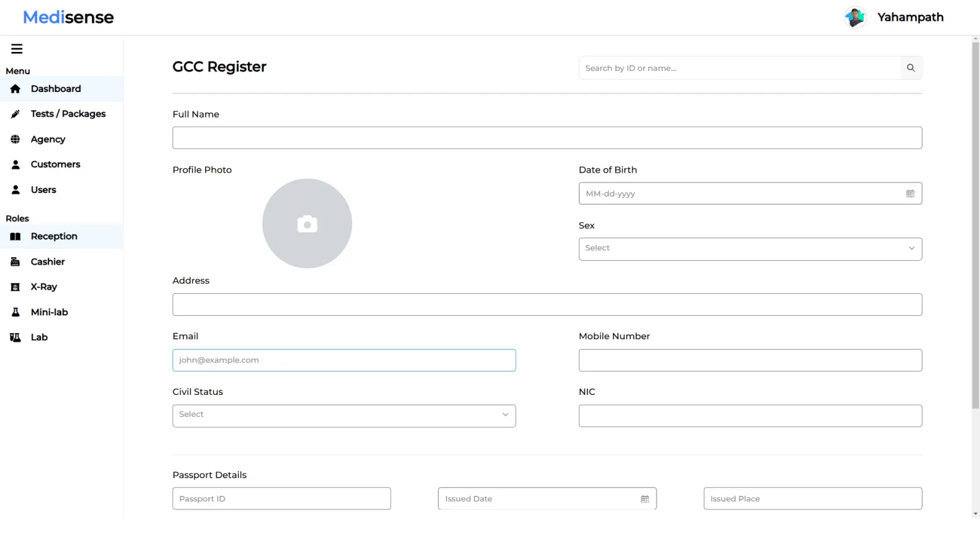Open Agency menu item
This screenshot has height=551, width=980.
(61, 140)
